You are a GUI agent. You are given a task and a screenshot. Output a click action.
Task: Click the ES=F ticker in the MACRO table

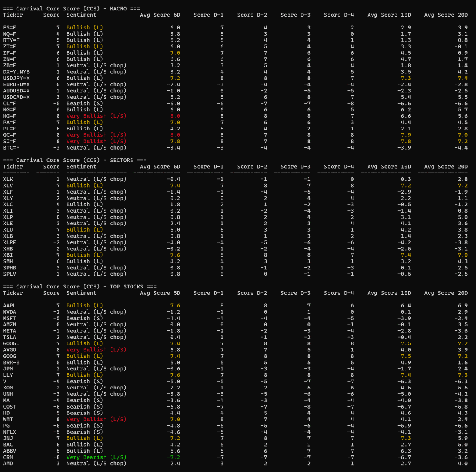[10, 28]
